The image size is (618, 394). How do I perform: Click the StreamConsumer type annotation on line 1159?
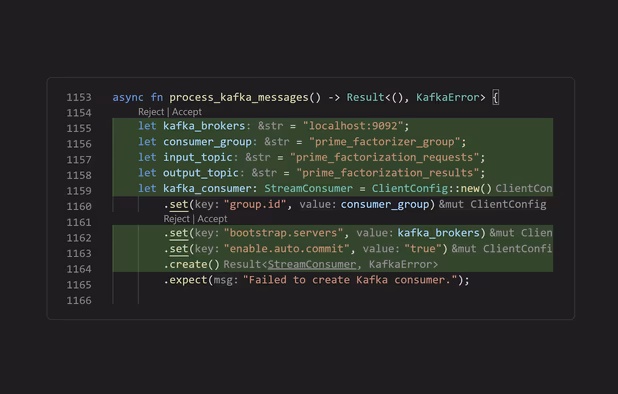pyautogui.click(x=309, y=188)
